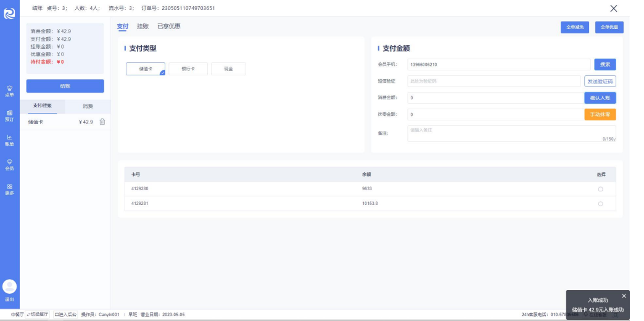Click the 24h客服电话 text in status bar
644x321 pixels.
pos(550,314)
